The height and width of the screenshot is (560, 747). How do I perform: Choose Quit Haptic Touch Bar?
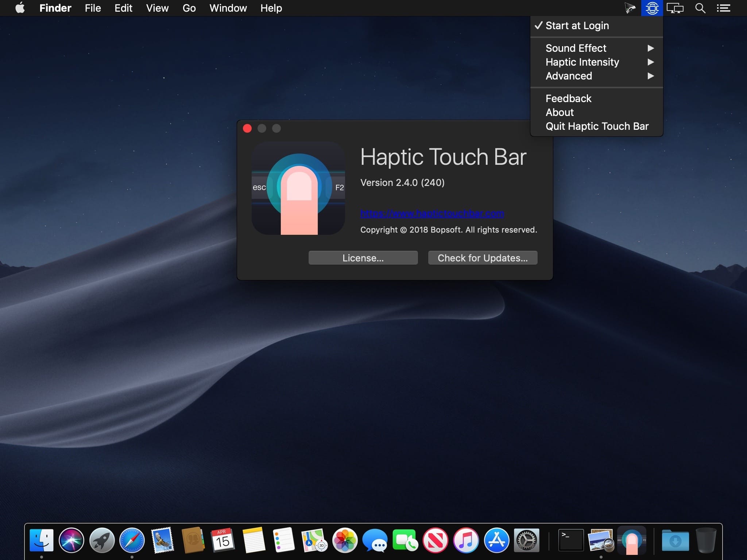pyautogui.click(x=597, y=126)
